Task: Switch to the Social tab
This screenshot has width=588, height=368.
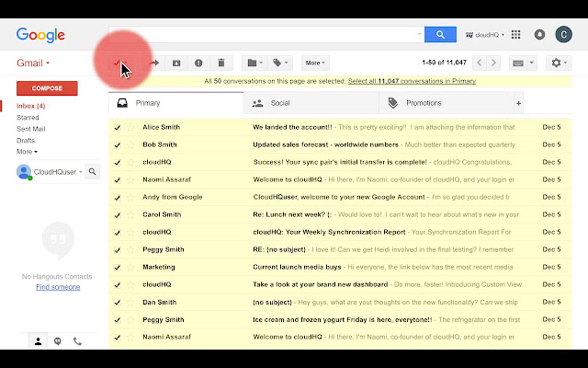Action: pyautogui.click(x=311, y=103)
